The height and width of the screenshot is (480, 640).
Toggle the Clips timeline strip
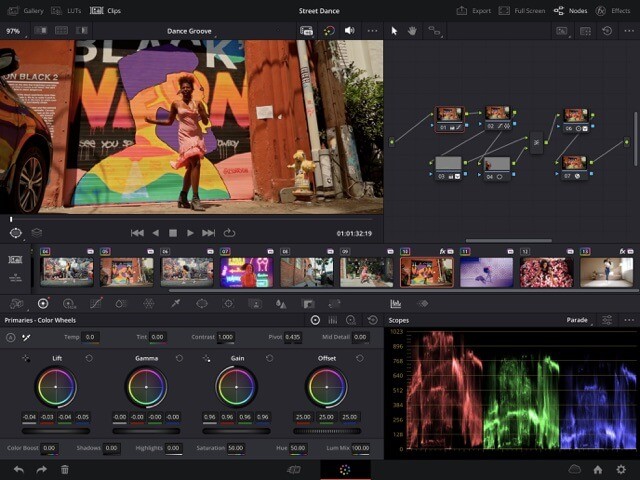[x=105, y=10]
